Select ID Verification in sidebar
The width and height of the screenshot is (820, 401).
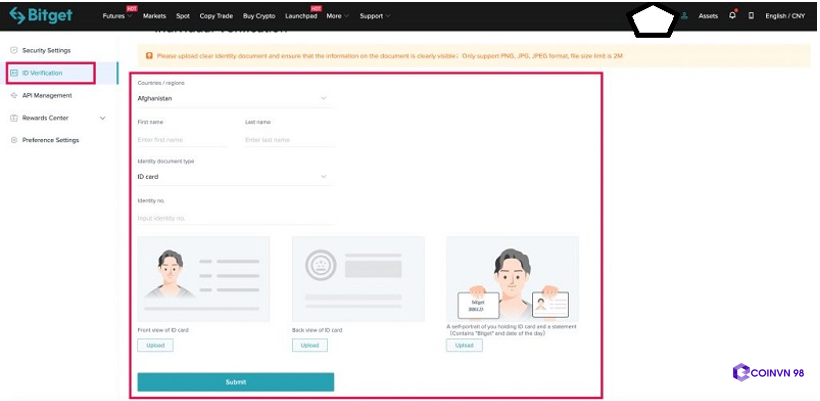[50, 73]
